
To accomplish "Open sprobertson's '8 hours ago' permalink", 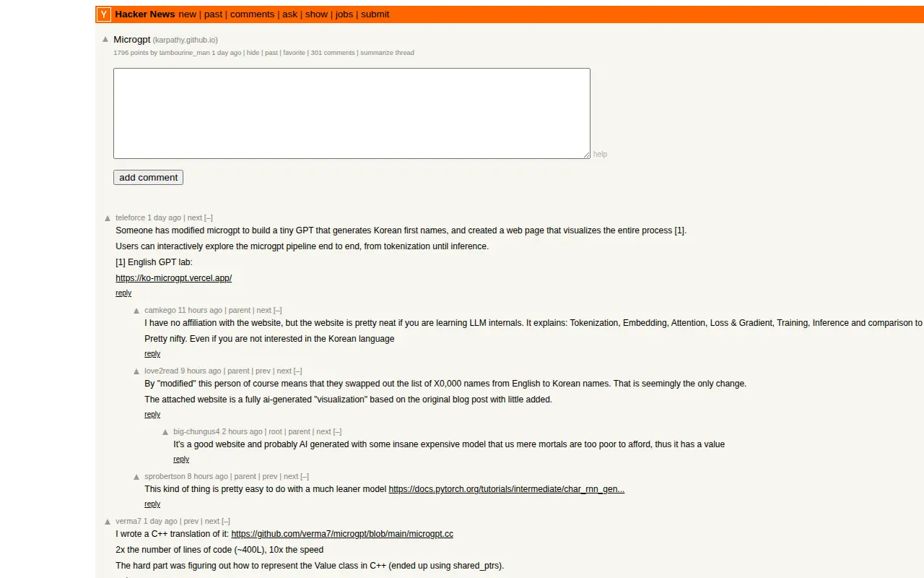I will tap(208, 476).
